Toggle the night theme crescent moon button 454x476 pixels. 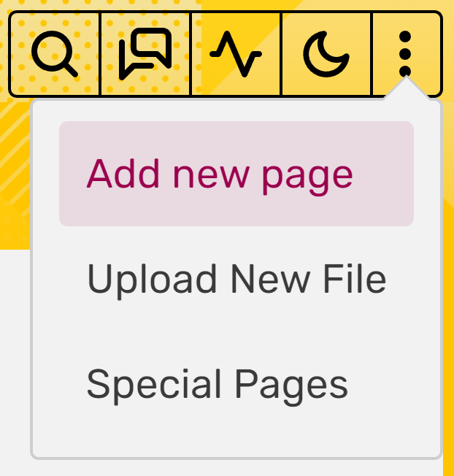(326, 54)
